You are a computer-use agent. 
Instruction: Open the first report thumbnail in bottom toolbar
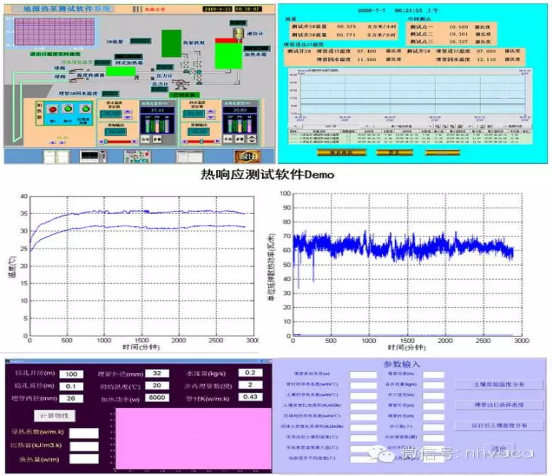(x=56, y=157)
